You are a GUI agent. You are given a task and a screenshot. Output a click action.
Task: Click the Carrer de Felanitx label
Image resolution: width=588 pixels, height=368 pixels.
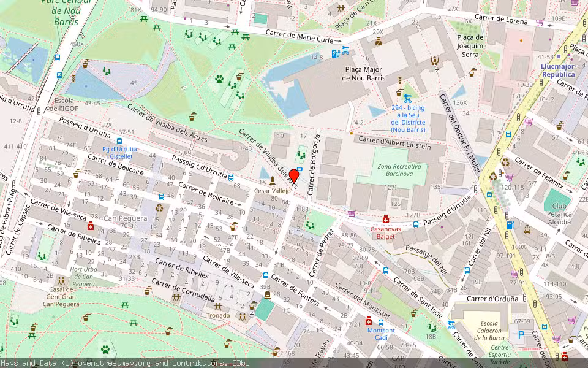tap(539, 172)
